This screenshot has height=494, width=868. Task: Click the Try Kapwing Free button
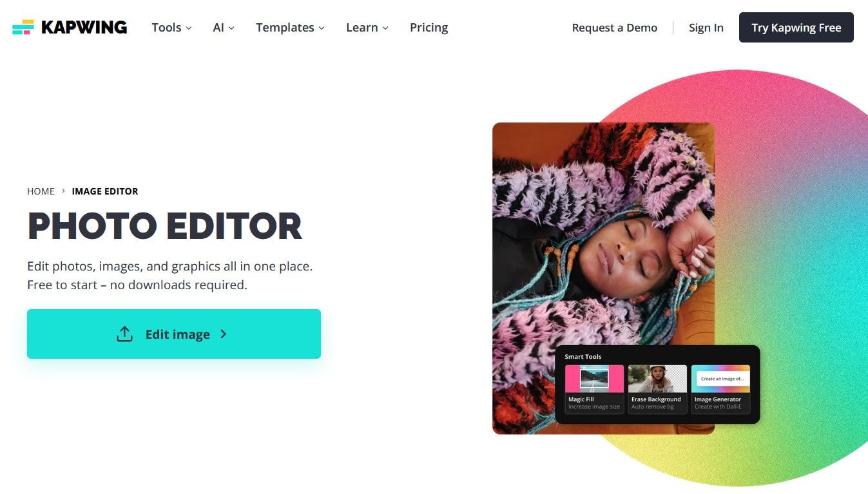point(796,28)
